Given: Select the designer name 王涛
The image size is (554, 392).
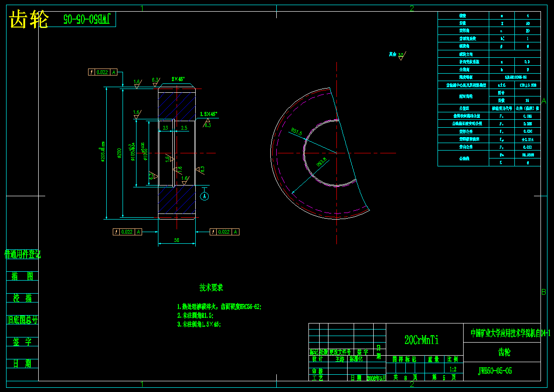Looking at the screenshot, I should (340, 359).
